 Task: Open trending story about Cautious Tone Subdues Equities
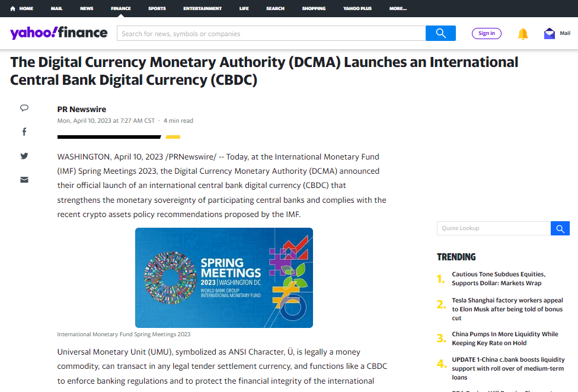coord(499,279)
